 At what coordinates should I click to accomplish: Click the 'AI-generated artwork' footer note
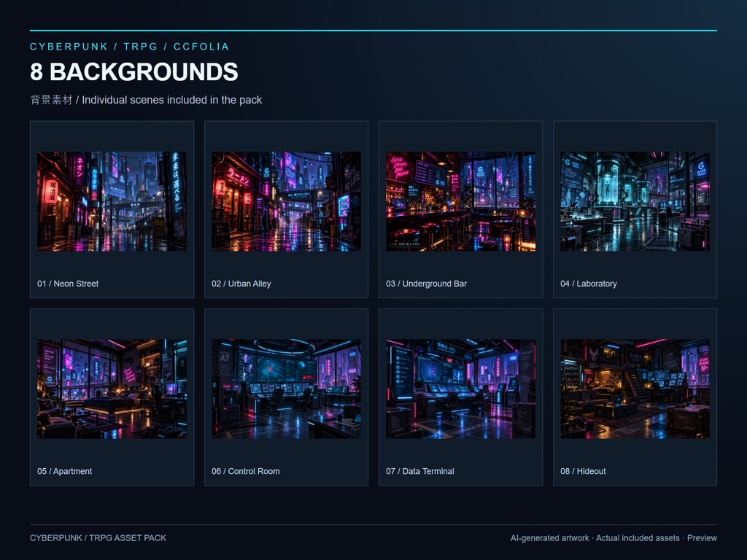click(x=550, y=537)
